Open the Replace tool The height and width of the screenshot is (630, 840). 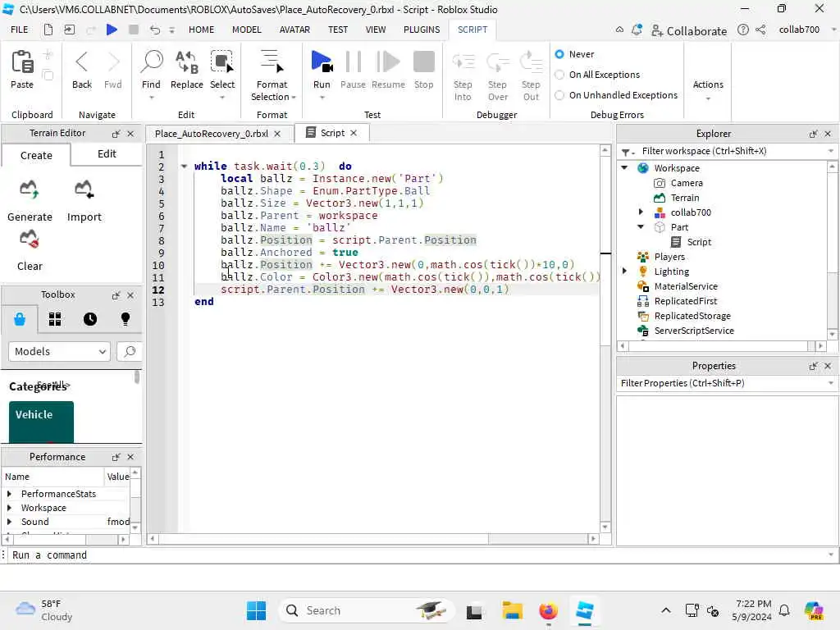pyautogui.click(x=186, y=62)
